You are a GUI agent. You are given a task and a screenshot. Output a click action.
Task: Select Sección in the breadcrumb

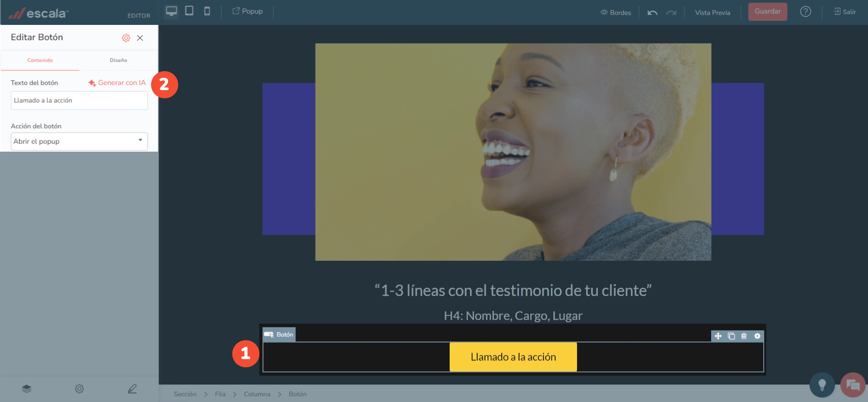click(x=185, y=394)
